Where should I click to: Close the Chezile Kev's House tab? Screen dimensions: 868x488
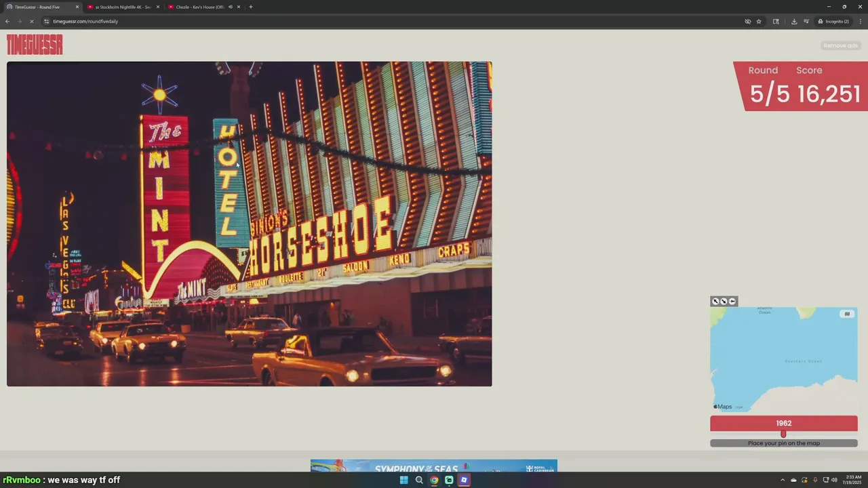239,7
